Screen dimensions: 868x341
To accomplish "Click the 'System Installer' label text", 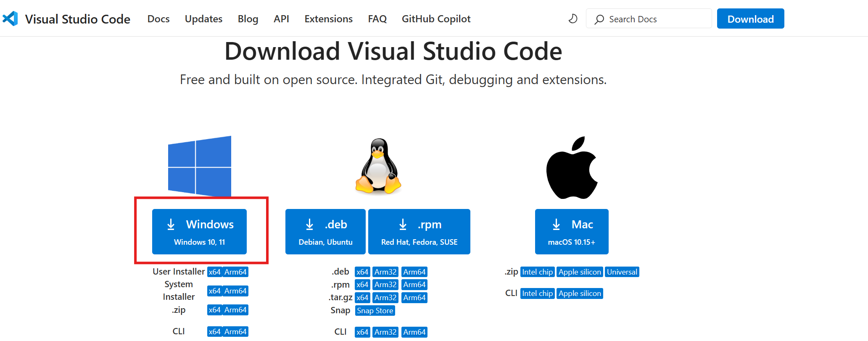I will tap(179, 291).
